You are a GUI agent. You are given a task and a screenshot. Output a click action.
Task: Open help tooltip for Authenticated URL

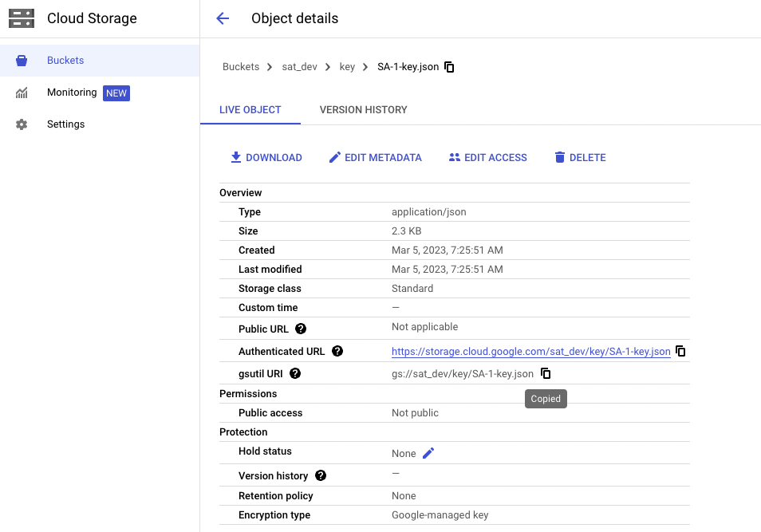(337, 351)
